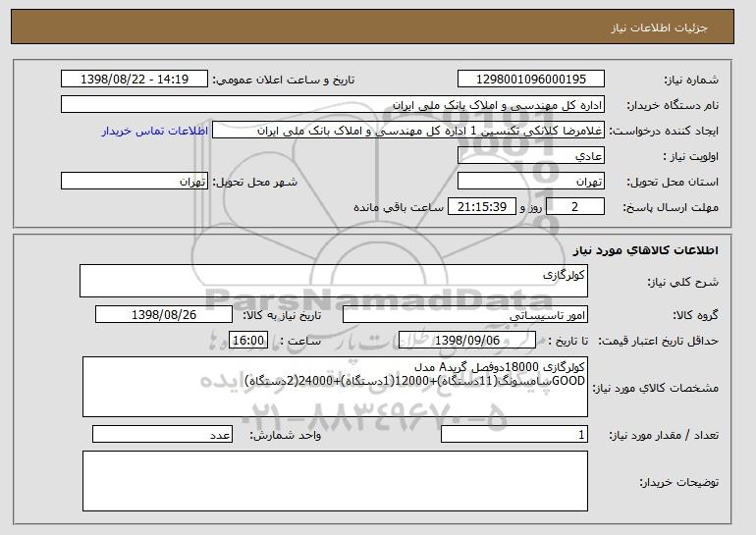Click the label حداقل تاریخ اعتبار قیمت
The width and height of the screenshot is (756, 535).
pos(659,342)
